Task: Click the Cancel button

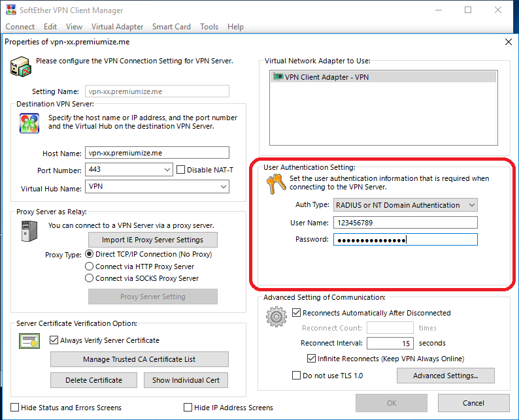Action: click(x=474, y=403)
